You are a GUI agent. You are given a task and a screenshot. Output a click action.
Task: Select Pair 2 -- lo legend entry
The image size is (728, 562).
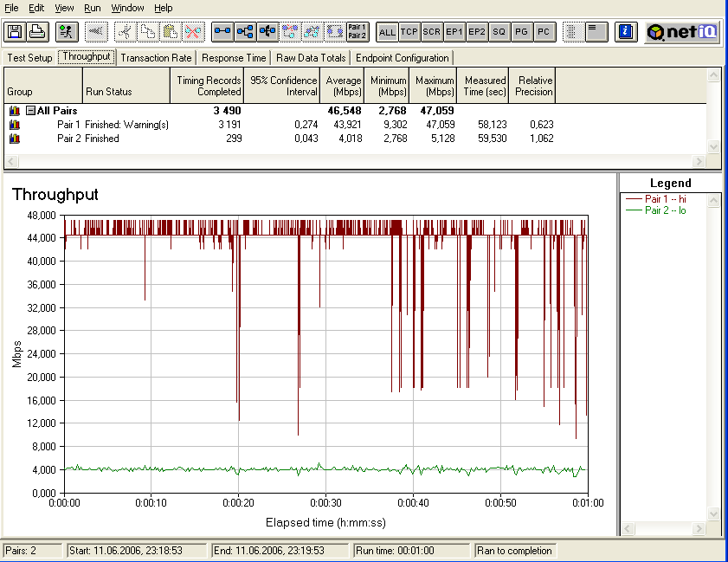(665, 210)
